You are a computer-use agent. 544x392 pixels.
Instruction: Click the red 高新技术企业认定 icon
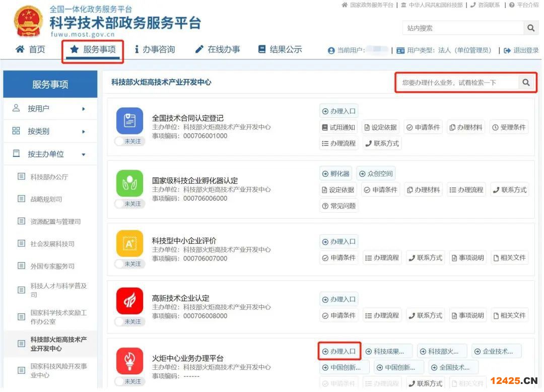pyautogui.click(x=129, y=301)
